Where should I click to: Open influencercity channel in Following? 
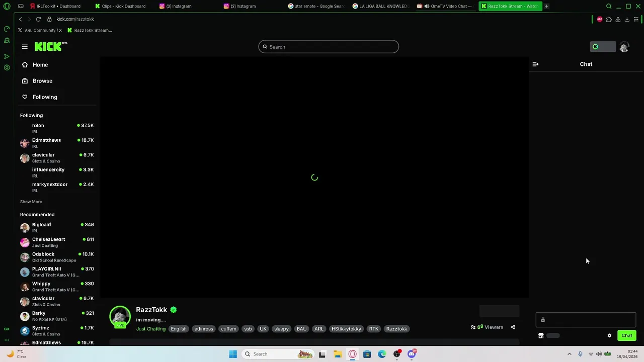click(x=57, y=172)
